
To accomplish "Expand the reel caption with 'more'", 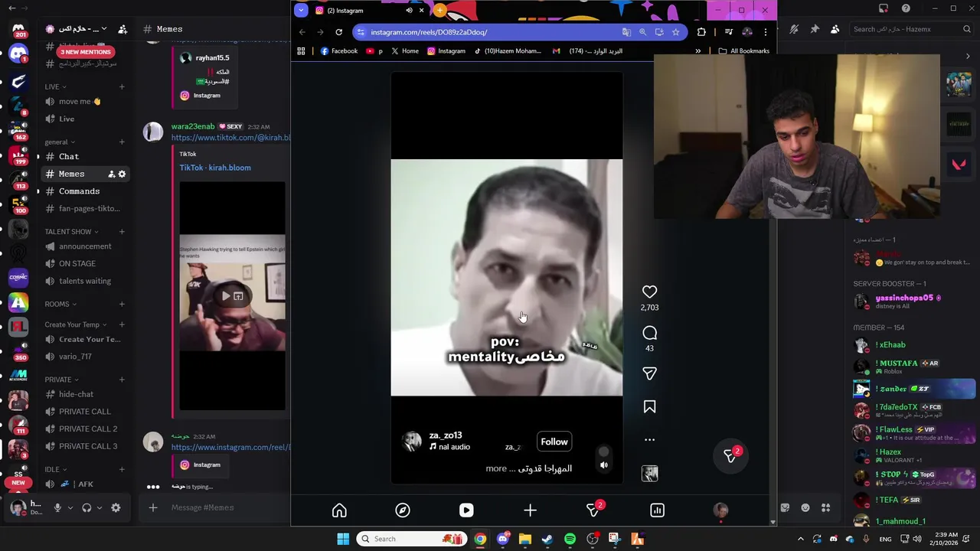I will (x=496, y=468).
